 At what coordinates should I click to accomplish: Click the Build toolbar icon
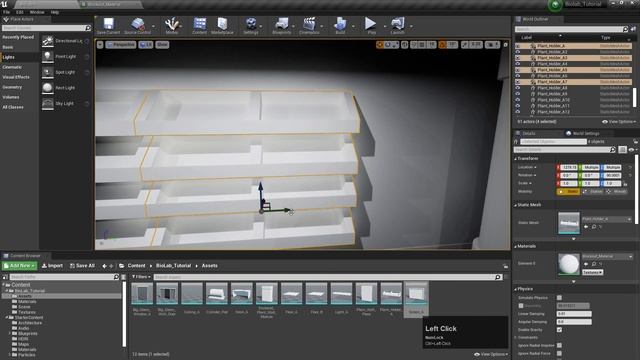[340, 24]
